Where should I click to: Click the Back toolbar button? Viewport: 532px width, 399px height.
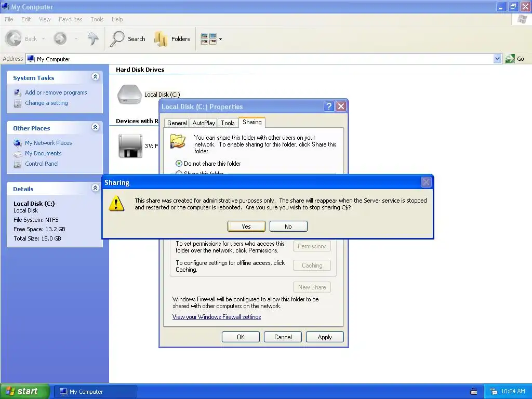21,38
